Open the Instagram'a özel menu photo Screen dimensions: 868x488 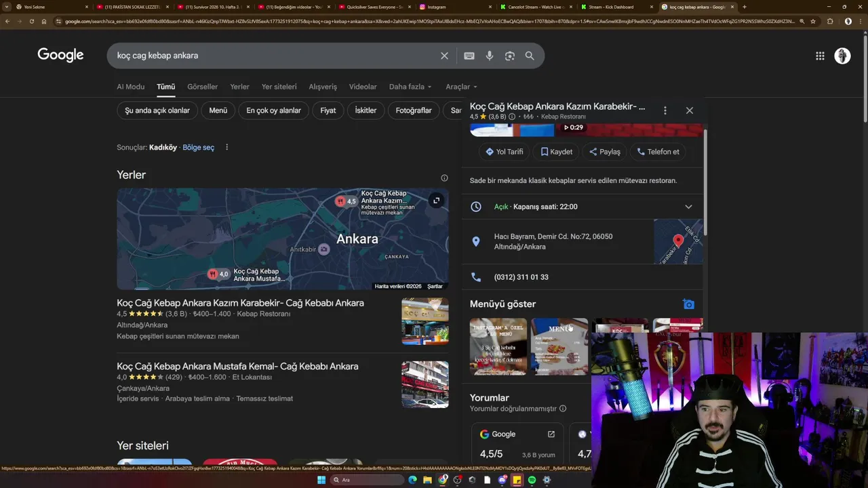[x=498, y=346]
